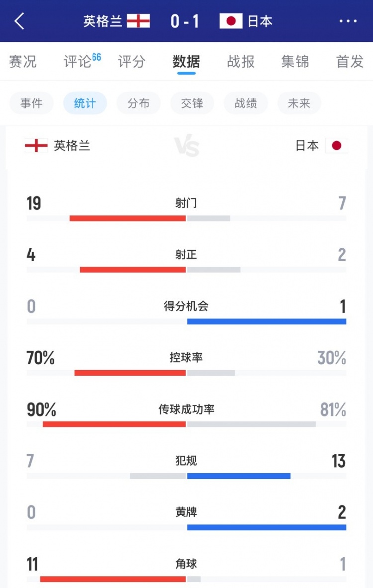Image resolution: width=373 pixels, height=588 pixels.
Task: Open the 集锦 highlights tab
Action: point(295,62)
